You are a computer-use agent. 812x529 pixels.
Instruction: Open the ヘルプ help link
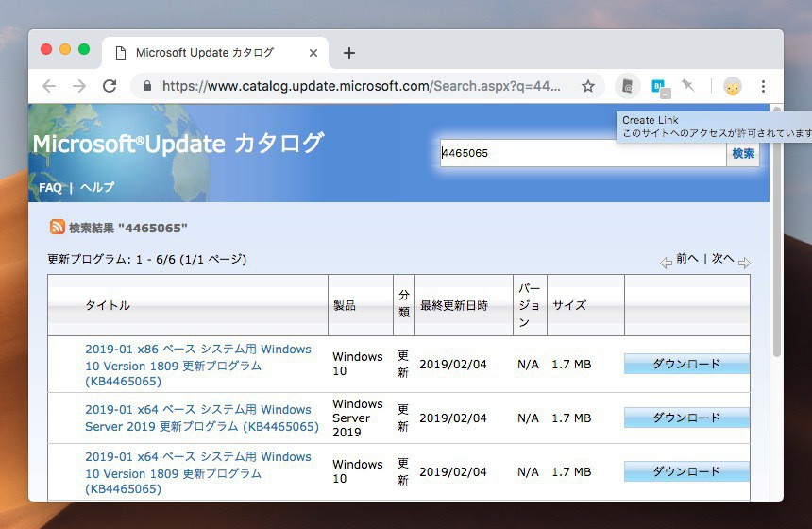point(97,187)
